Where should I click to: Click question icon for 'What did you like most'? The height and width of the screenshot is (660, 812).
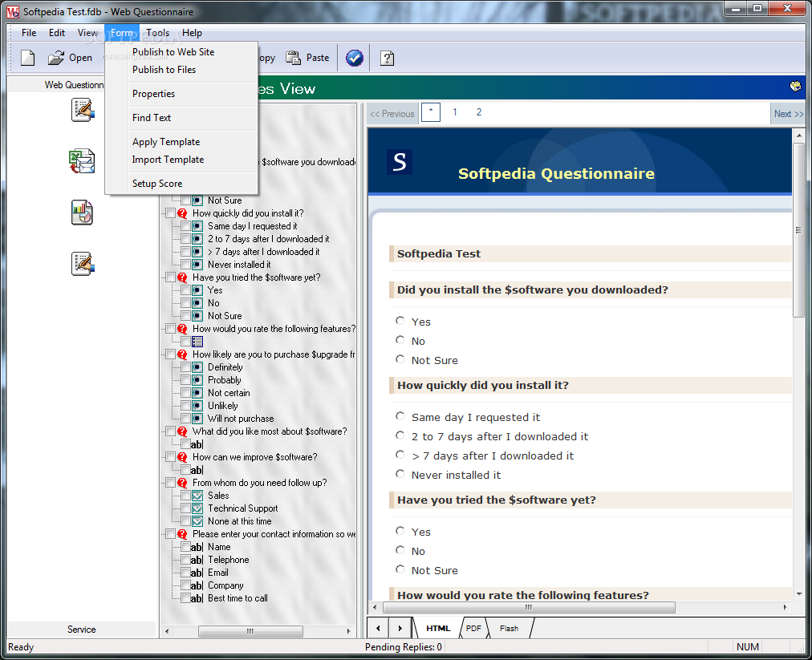click(182, 431)
